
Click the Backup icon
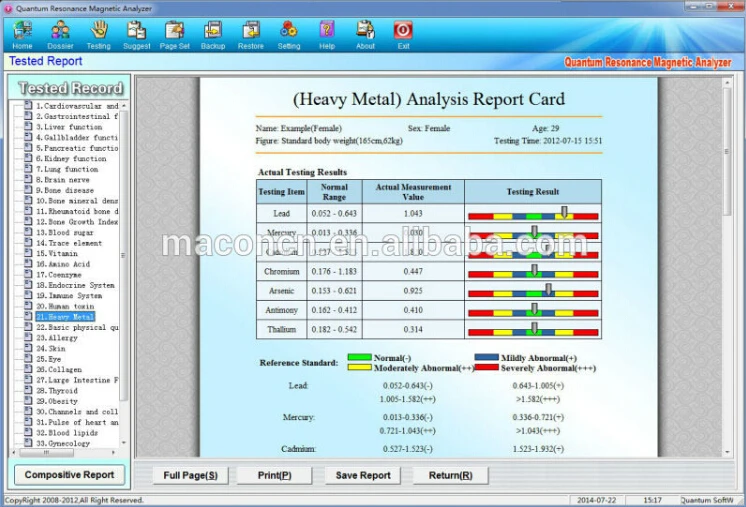213,33
